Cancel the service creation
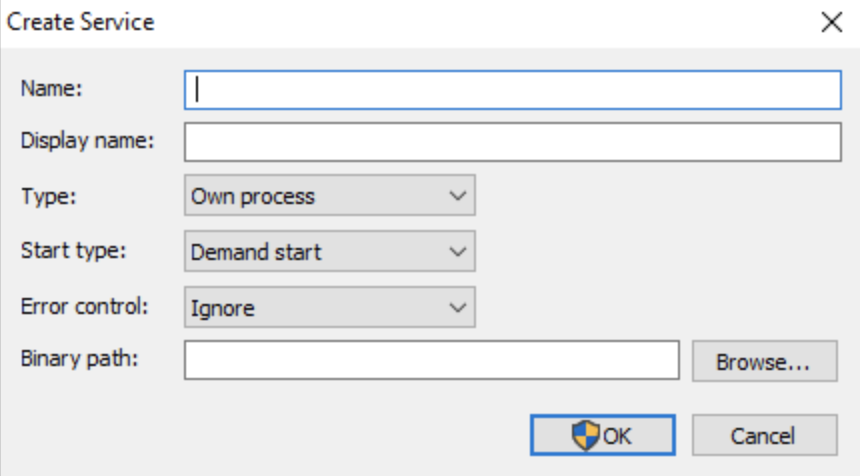This screenshot has height=476, width=860. point(764,435)
